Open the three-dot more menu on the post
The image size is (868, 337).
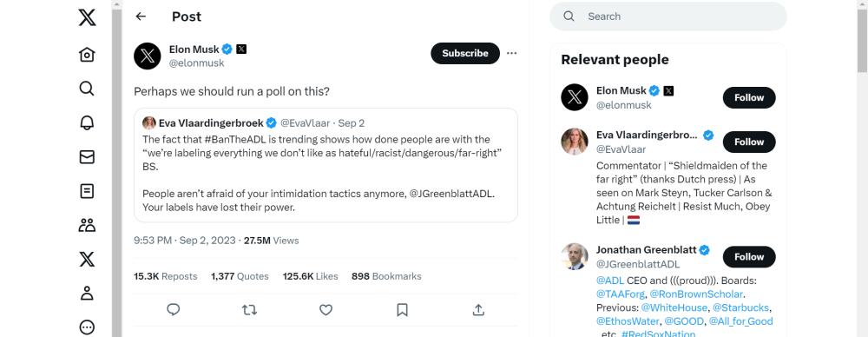[x=511, y=53]
